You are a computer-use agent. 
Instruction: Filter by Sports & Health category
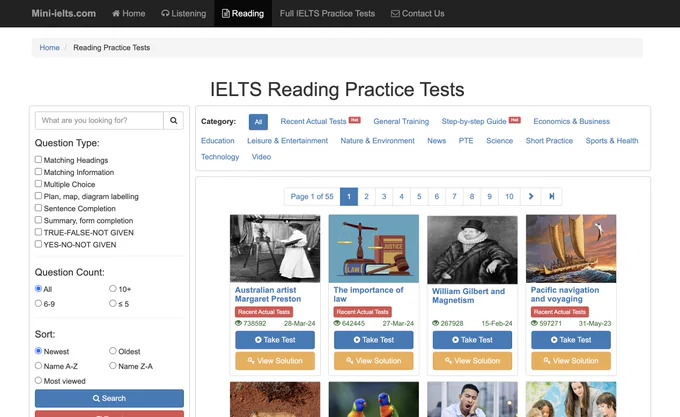coord(611,140)
